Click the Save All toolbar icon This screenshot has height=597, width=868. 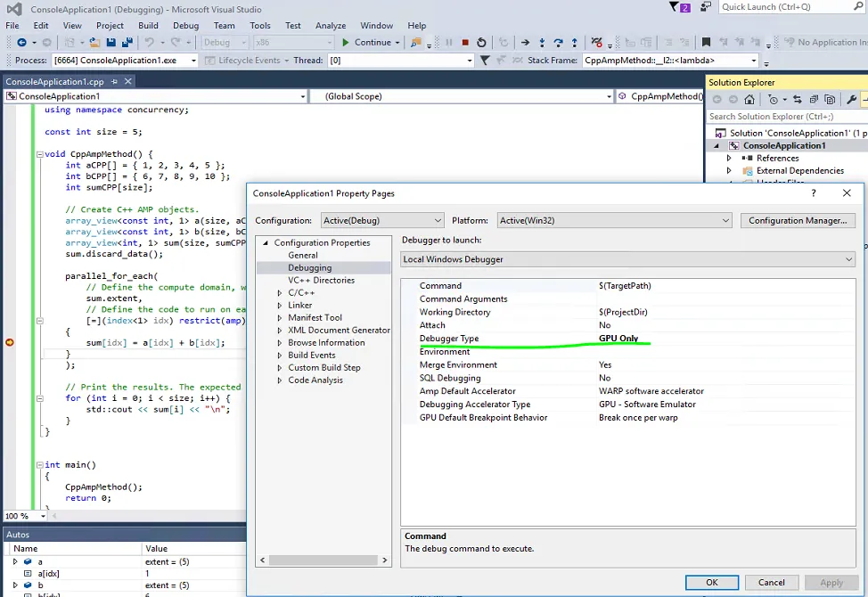click(x=127, y=42)
